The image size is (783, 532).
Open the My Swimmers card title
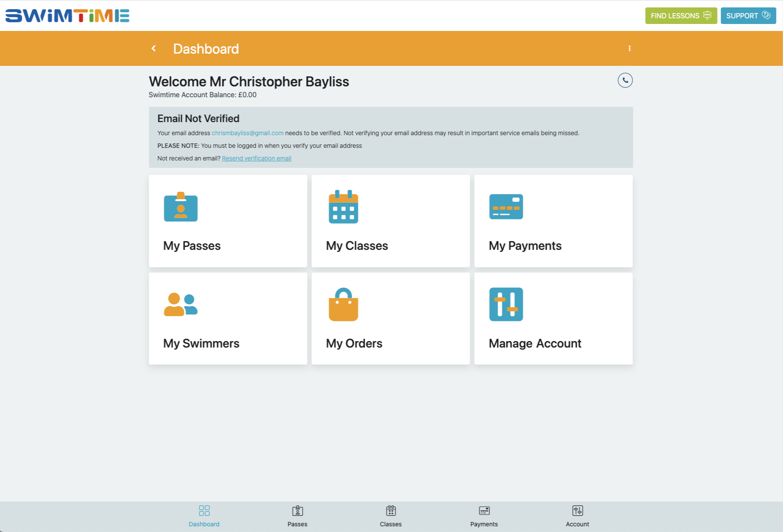pos(201,344)
